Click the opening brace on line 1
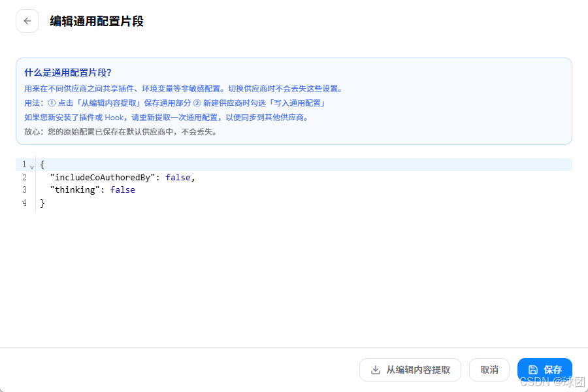 coord(42,164)
